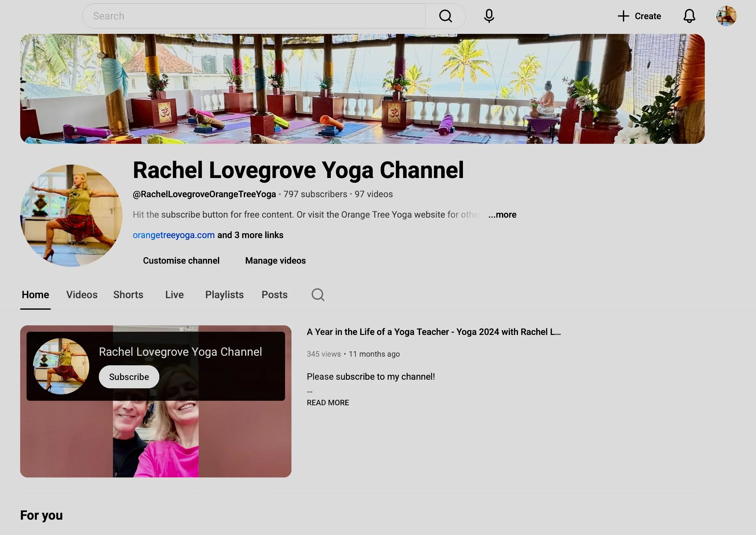This screenshot has height=535, width=756.
Task: Activate voice search microphone icon
Action: point(489,16)
